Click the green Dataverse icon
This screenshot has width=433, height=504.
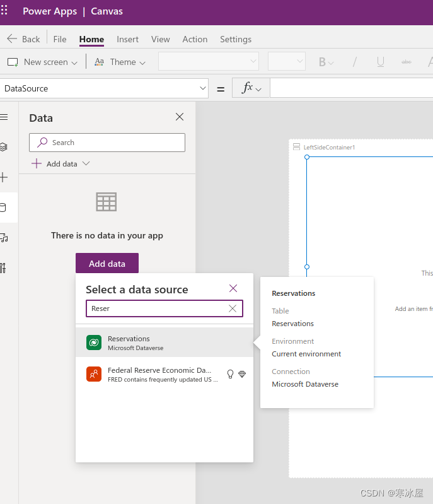(94, 343)
